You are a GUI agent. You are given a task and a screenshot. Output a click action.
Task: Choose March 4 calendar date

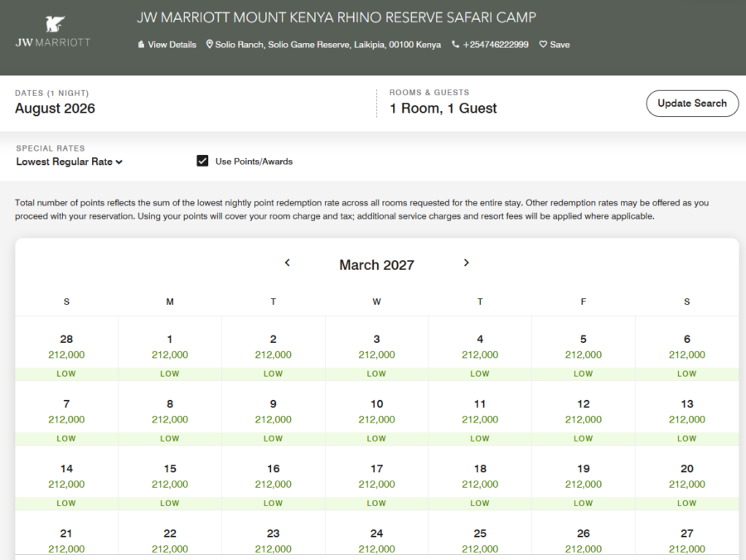coord(480,349)
